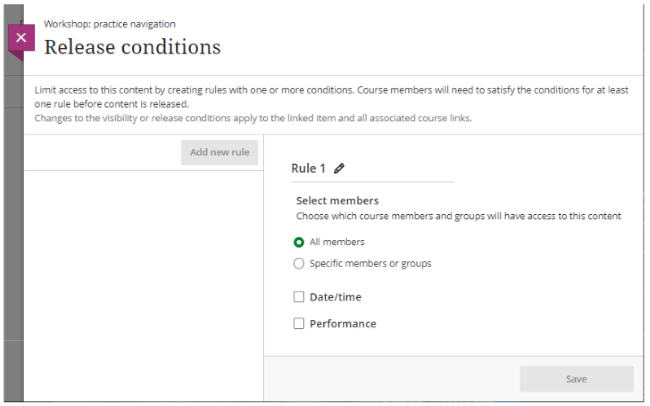Click the All members label text
Image resolution: width=650 pixels, height=406 pixels.
(337, 242)
